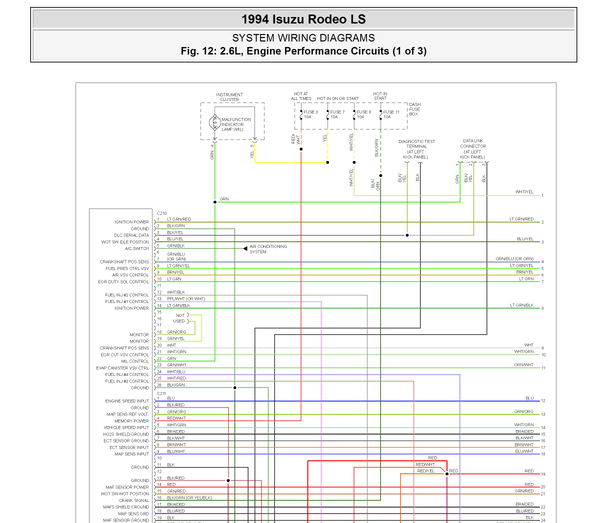This screenshot has height=523, width=591.
Task: Click the 'FUSE 8 10A' label
Action: click(364, 115)
